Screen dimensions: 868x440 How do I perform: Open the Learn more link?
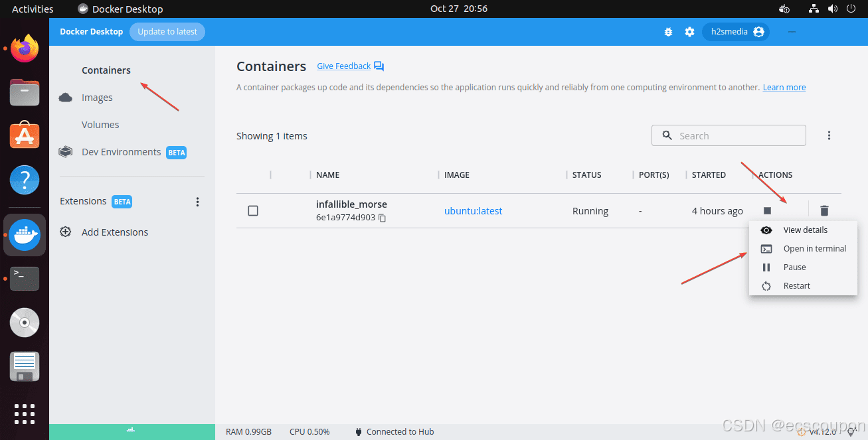784,88
